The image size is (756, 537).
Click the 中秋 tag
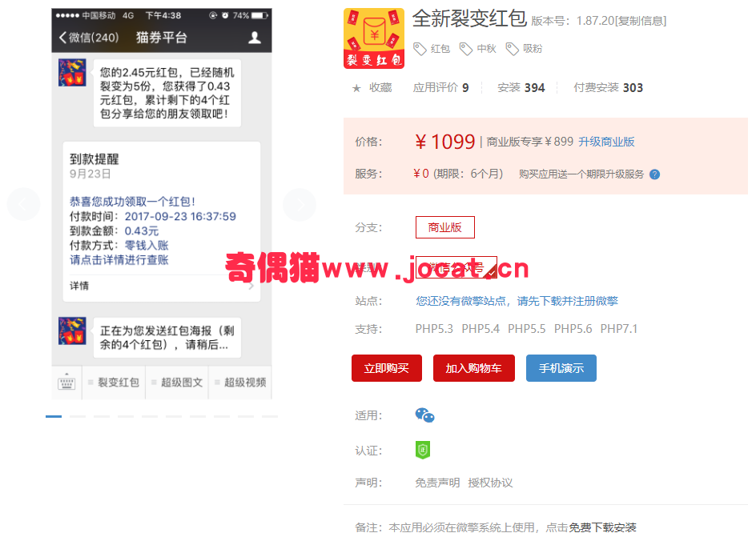coord(478,49)
